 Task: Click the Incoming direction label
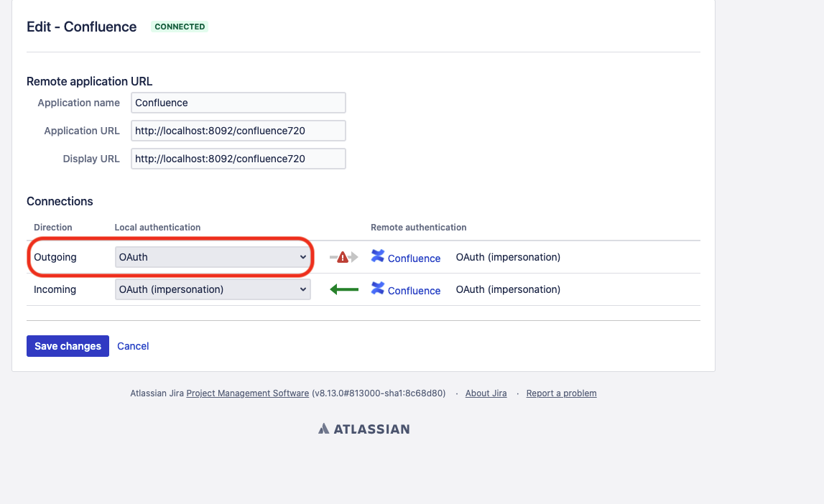(x=55, y=289)
